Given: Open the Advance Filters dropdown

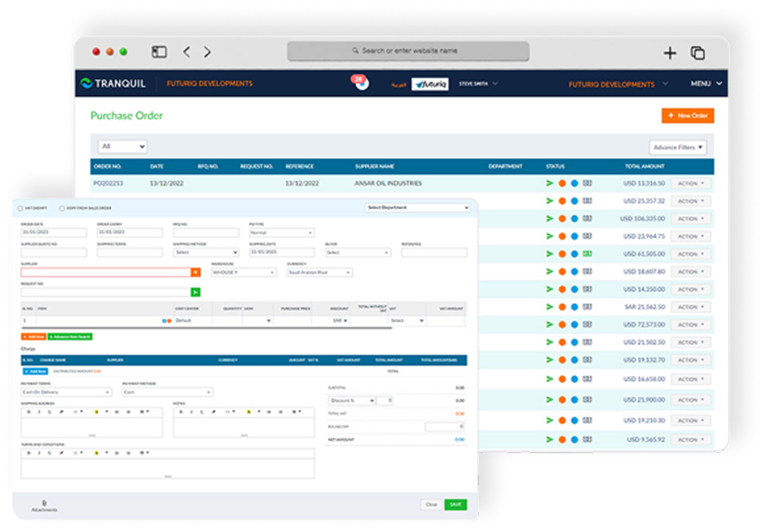Looking at the screenshot, I should 678,147.
